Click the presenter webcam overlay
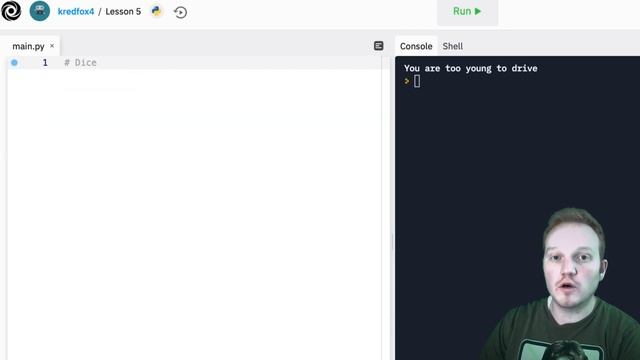The width and height of the screenshot is (640, 360). pos(563,284)
